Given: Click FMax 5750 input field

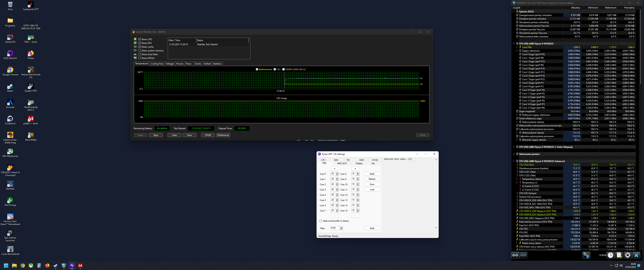Looking at the screenshot, I should pyautogui.click(x=335, y=228).
